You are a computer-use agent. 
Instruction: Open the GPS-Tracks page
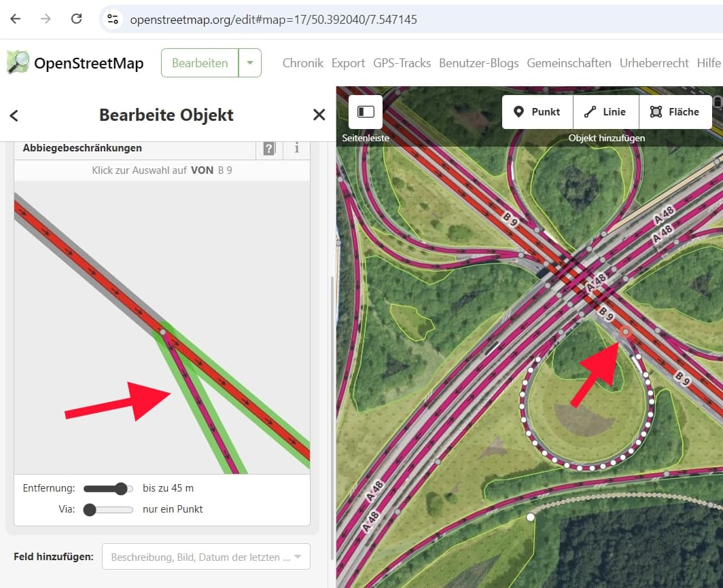click(402, 63)
